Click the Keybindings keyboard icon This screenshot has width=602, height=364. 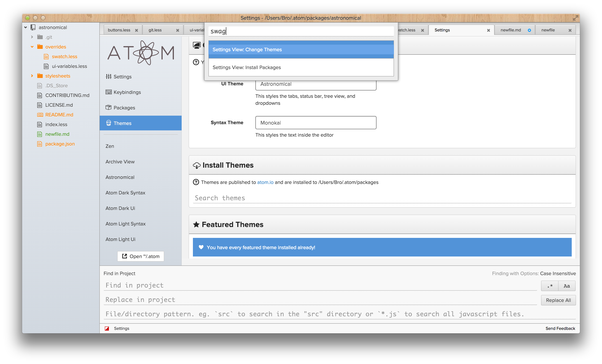point(108,92)
